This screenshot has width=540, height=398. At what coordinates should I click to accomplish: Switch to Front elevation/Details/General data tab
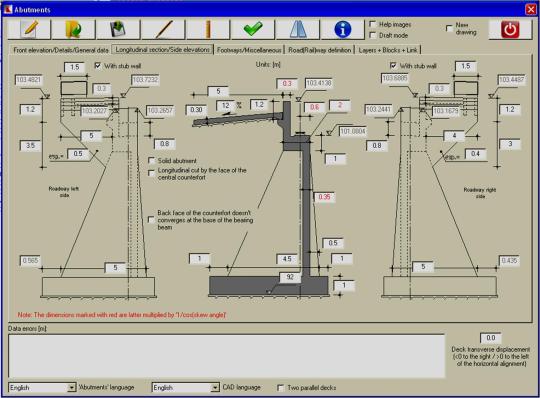tap(61, 50)
